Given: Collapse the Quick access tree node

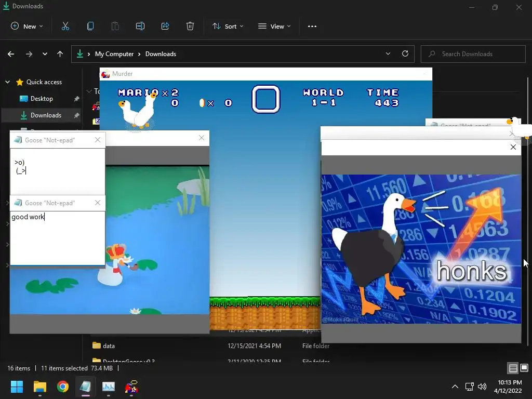Looking at the screenshot, I should click(7, 82).
